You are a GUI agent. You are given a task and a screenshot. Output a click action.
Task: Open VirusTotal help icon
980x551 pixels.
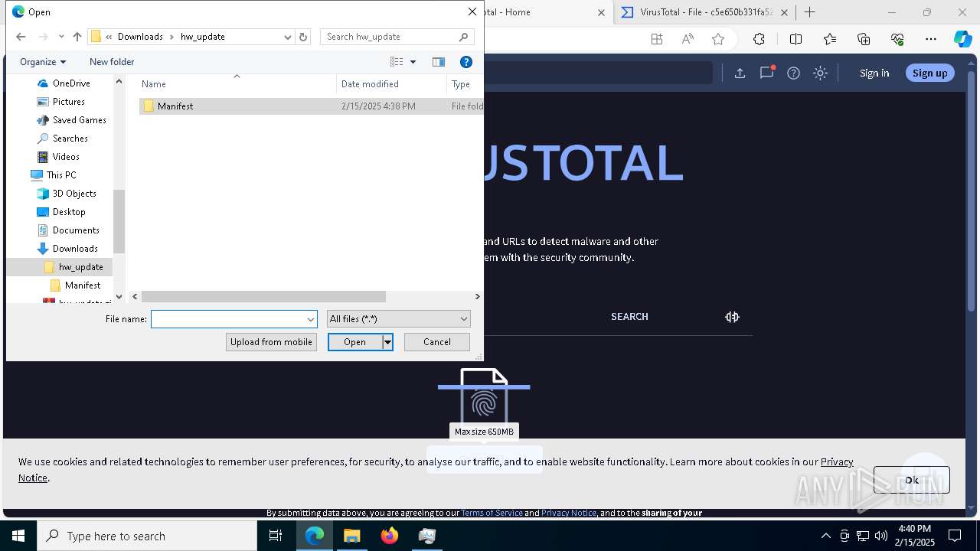(x=793, y=73)
